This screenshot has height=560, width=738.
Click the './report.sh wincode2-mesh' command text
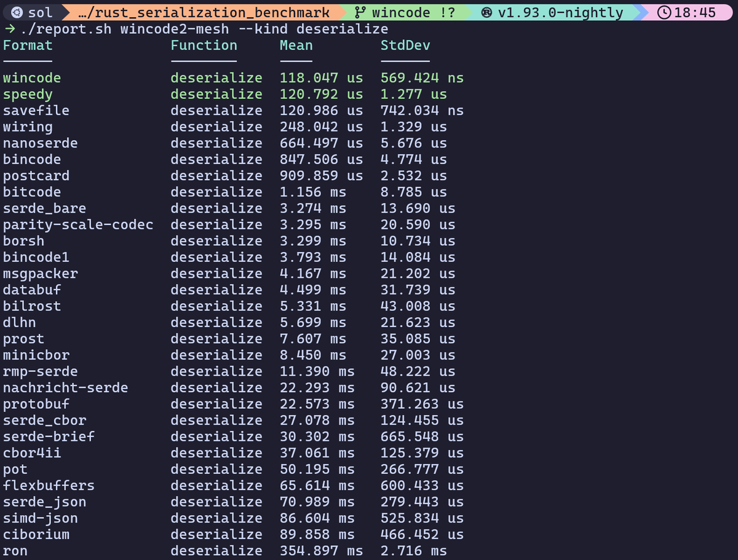coord(125,29)
